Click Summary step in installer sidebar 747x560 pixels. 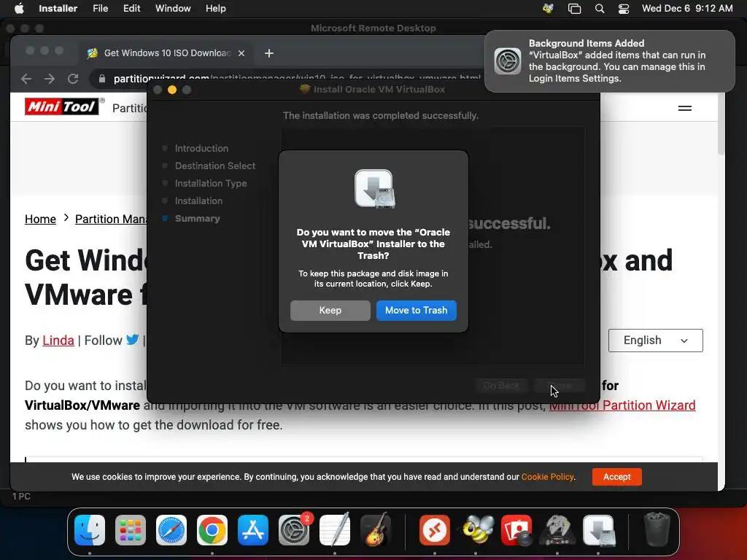click(197, 219)
